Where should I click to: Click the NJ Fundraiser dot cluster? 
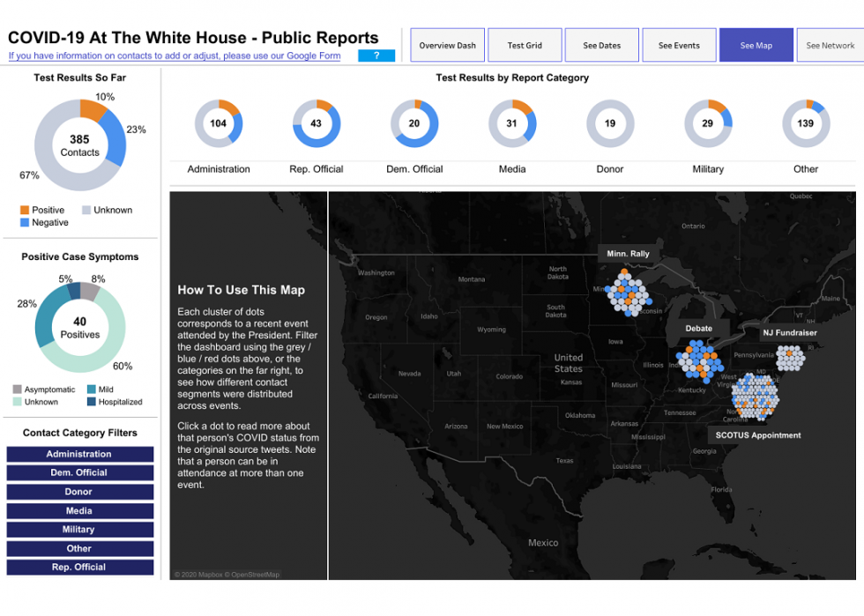pyautogui.click(x=791, y=358)
